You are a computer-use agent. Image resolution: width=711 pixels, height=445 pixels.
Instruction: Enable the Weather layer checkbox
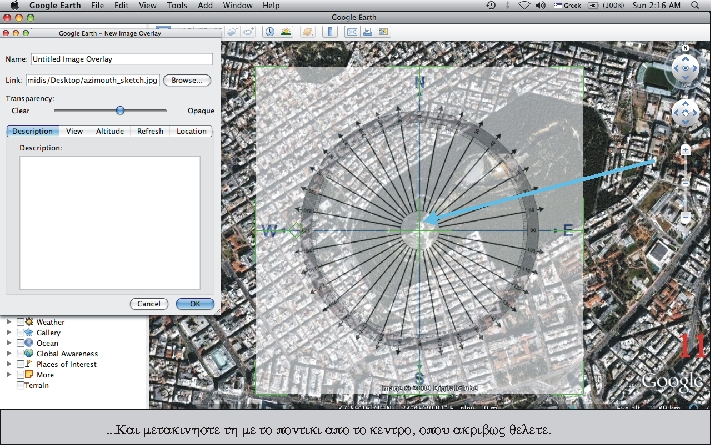click(20, 322)
